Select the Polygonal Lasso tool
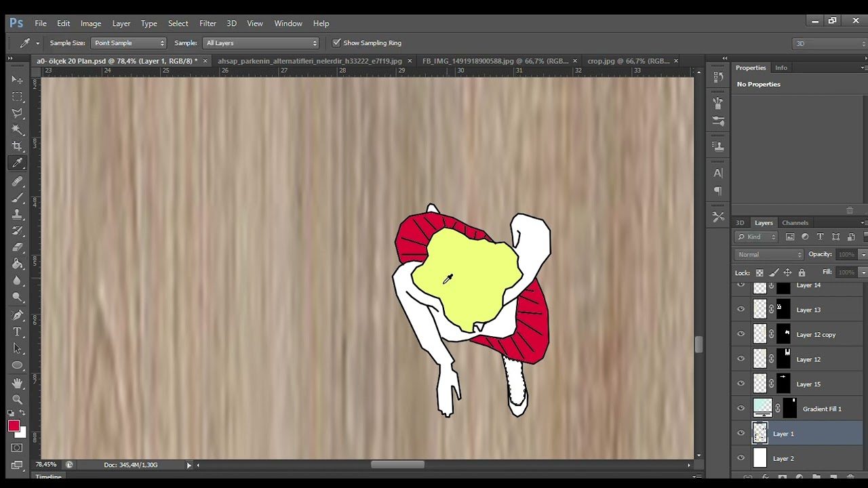This screenshot has width=868, height=488. click(17, 113)
